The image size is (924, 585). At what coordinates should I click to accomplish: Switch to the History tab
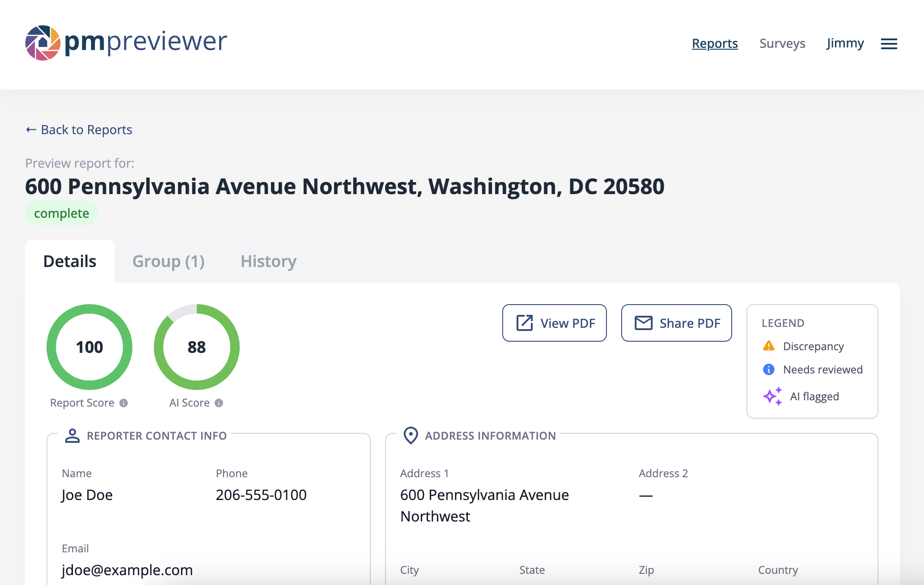(268, 261)
